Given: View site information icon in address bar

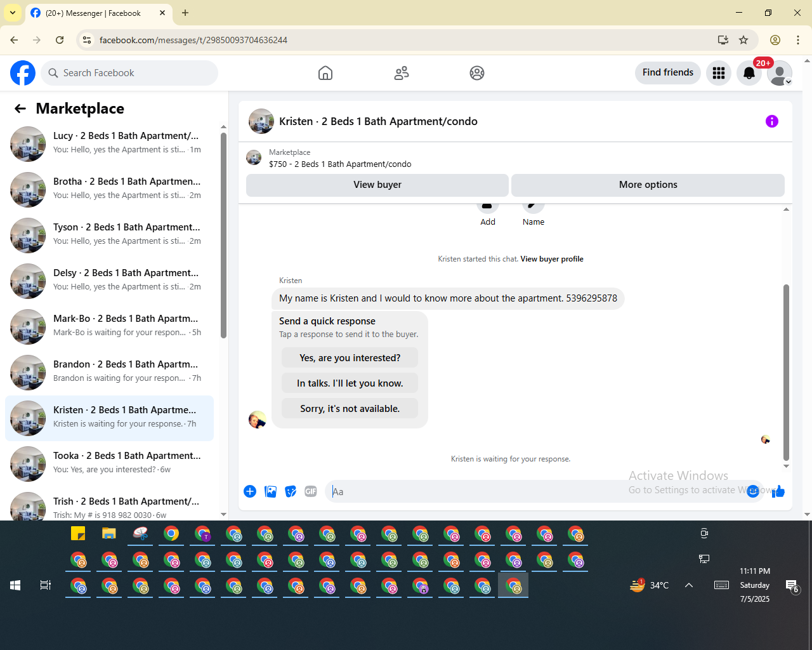Looking at the screenshot, I should click(87, 40).
